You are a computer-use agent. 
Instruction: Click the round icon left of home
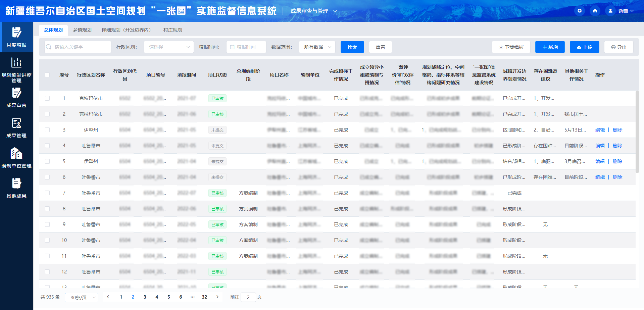pos(580,11)
